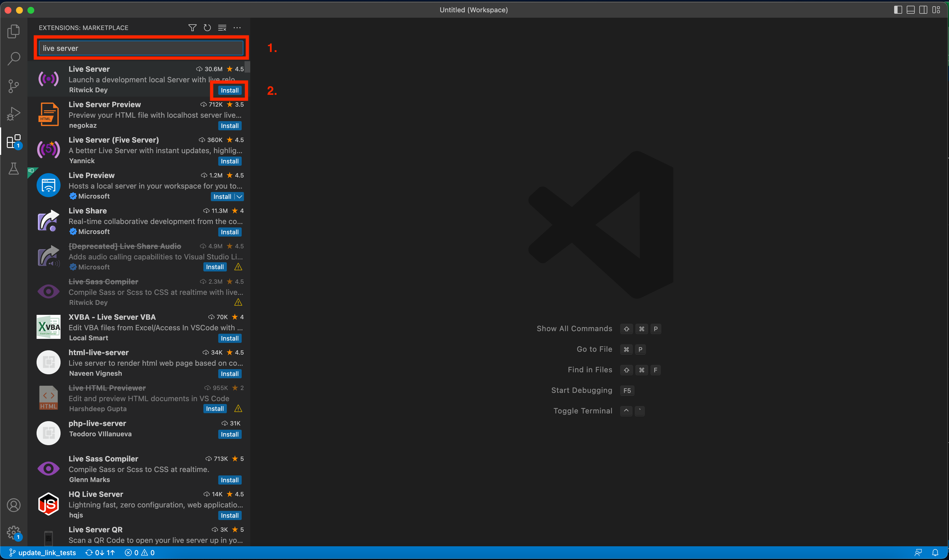Click warning icon on Live Share Audio
The image size is (949, 560).
pyautogui.click(x=238, y=267)
